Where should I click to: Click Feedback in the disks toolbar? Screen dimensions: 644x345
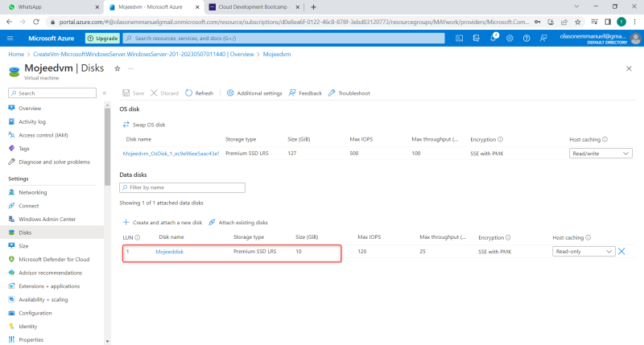(305, 93)
